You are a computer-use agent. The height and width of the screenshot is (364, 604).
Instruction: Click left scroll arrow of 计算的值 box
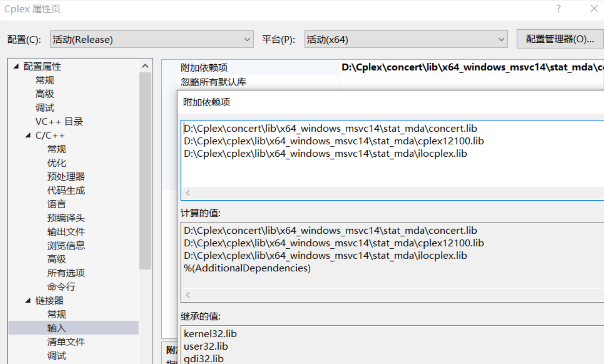click(188, 295)
